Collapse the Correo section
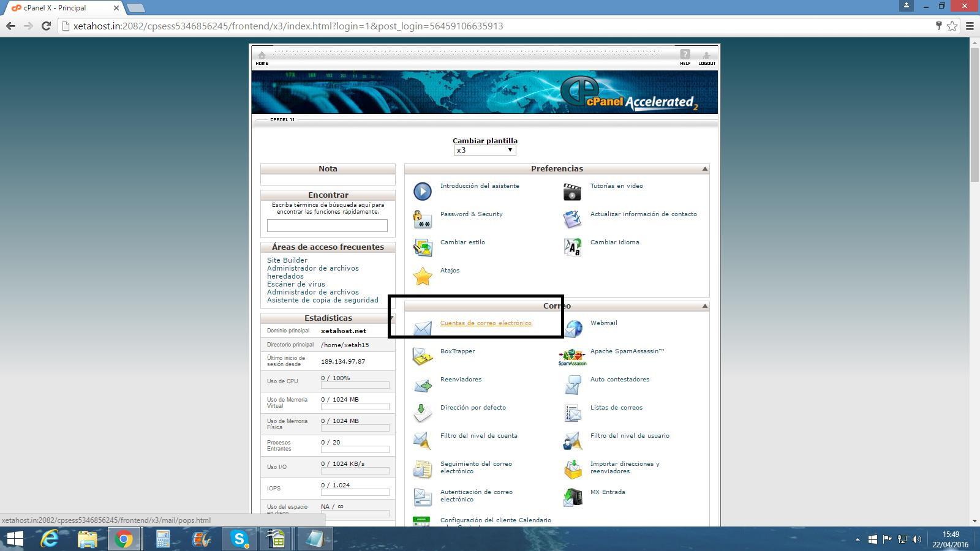Image resolution: width=980 pixels, height=551 pixels. coord(704,306)
